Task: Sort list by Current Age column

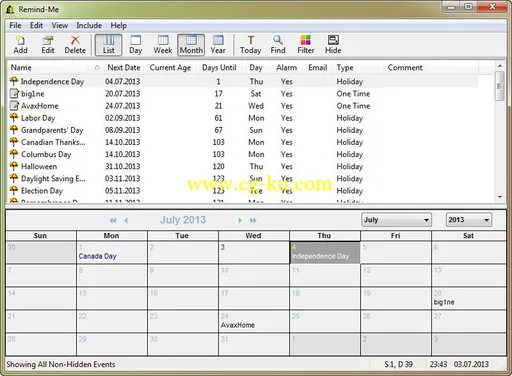Action: 170,68
